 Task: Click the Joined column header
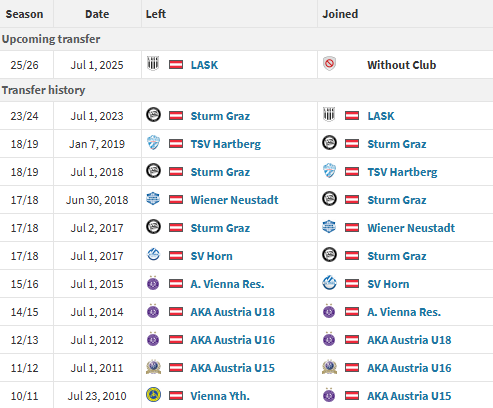(x=340, y=14)
